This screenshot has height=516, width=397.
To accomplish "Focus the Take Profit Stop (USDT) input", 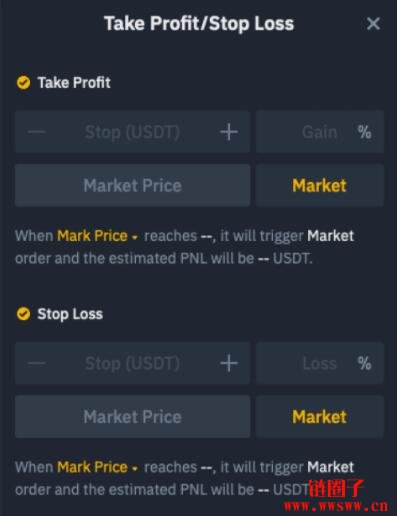I will [x=132, y=132].
